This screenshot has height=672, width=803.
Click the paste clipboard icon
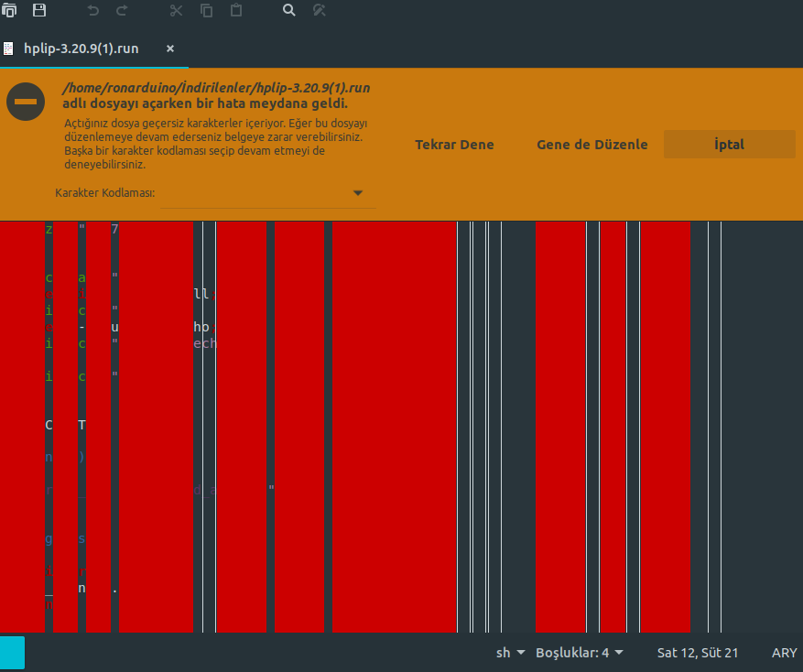(236, 10)
